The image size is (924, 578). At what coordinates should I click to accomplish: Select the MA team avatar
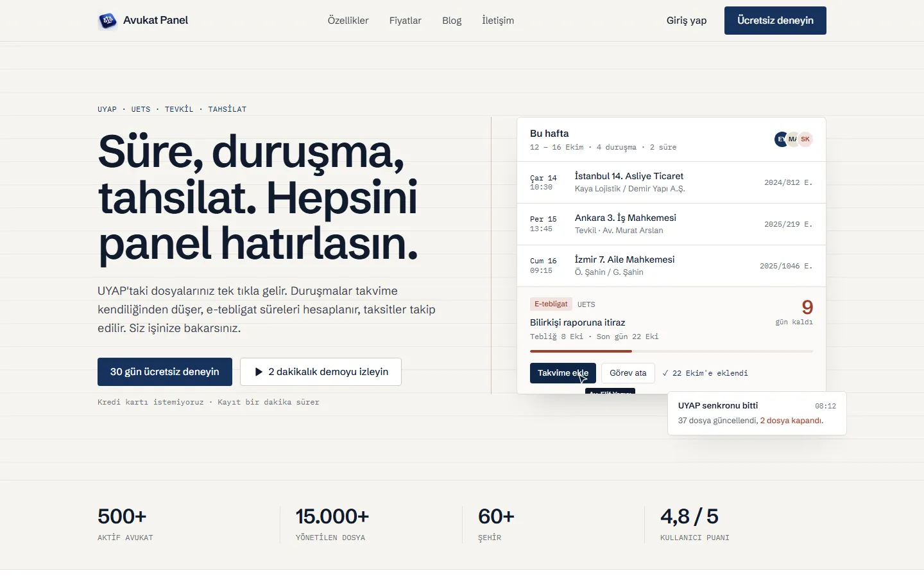(793, 139)
